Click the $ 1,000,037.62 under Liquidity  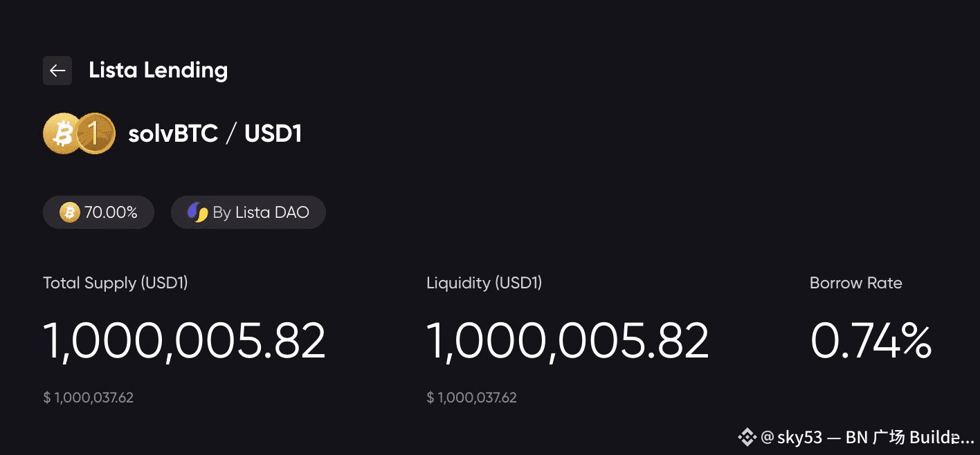click(472, 398)
